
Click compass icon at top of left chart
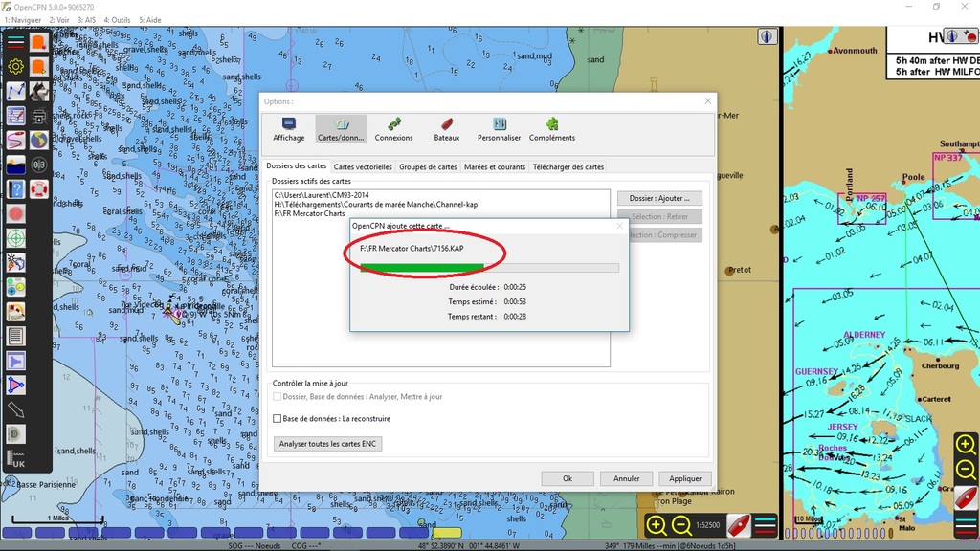coord(767,37)
